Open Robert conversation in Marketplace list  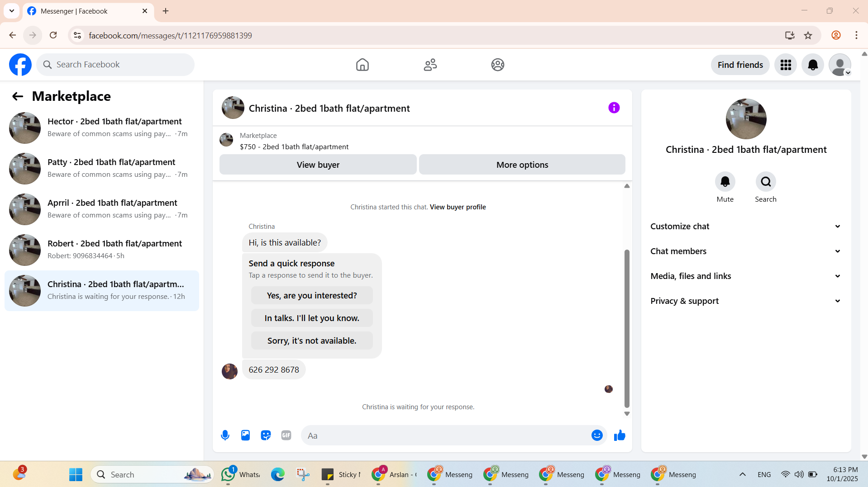click(x=102, y=250)
